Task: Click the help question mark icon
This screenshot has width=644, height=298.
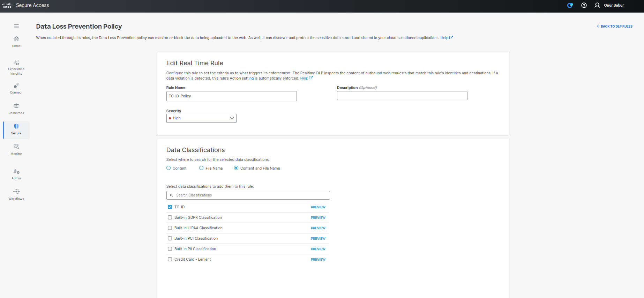Action: [x=584, y=5]
